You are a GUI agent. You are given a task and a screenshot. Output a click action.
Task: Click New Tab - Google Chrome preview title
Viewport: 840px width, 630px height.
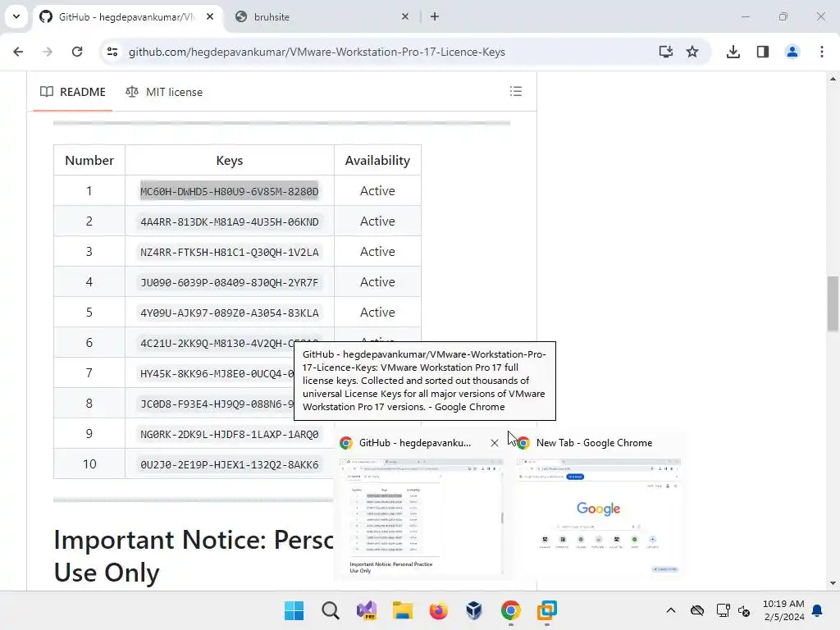594,443
